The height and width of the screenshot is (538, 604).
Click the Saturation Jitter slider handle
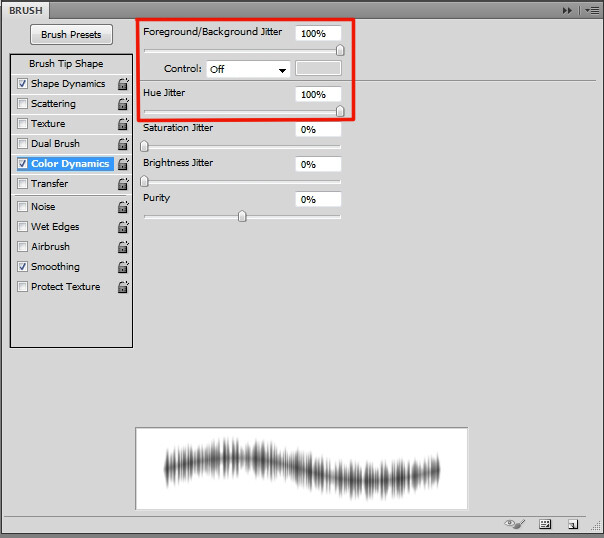tap(144, 146)
